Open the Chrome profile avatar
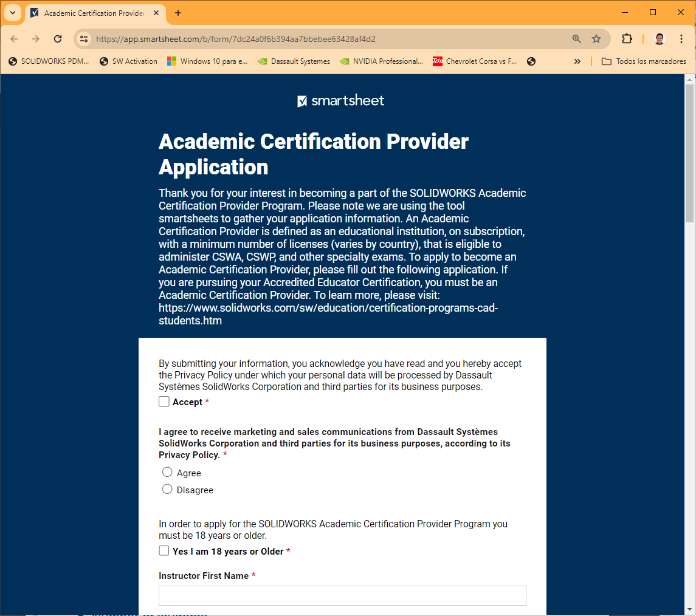696x616 pixels. click(660, 39)
